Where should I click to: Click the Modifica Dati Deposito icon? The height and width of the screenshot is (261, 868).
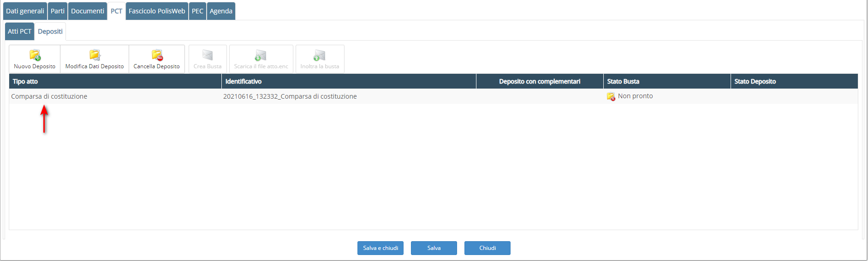[x=95, y=55]
